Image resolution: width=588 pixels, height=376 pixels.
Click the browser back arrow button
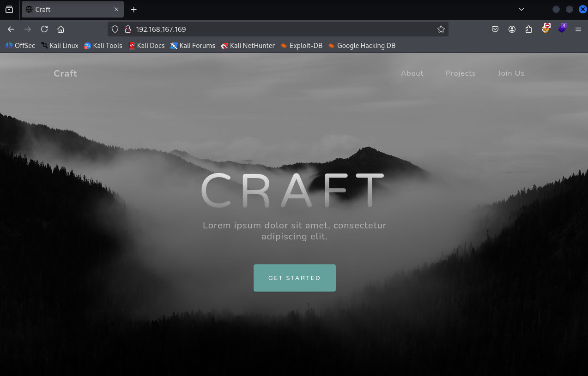tap(11, 29)
